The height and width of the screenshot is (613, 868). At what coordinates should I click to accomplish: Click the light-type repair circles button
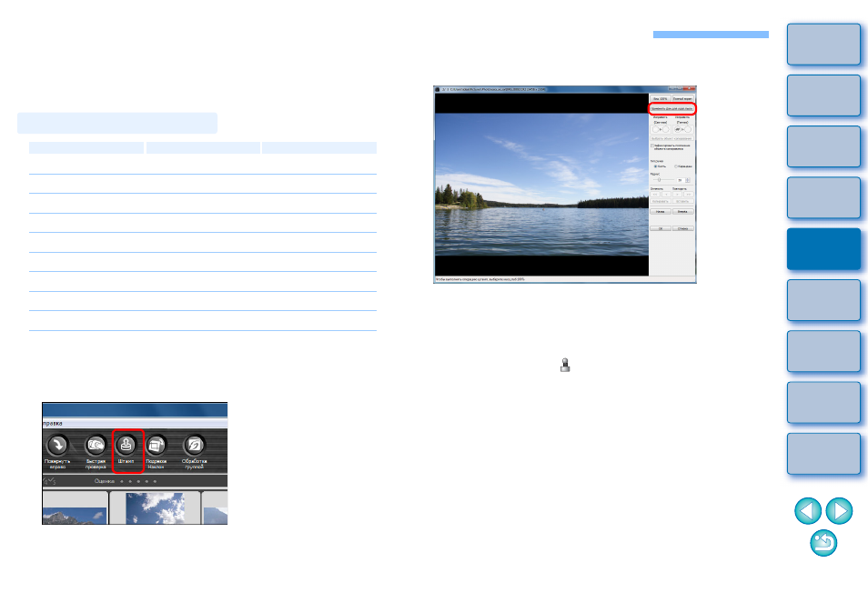point(661,129)
